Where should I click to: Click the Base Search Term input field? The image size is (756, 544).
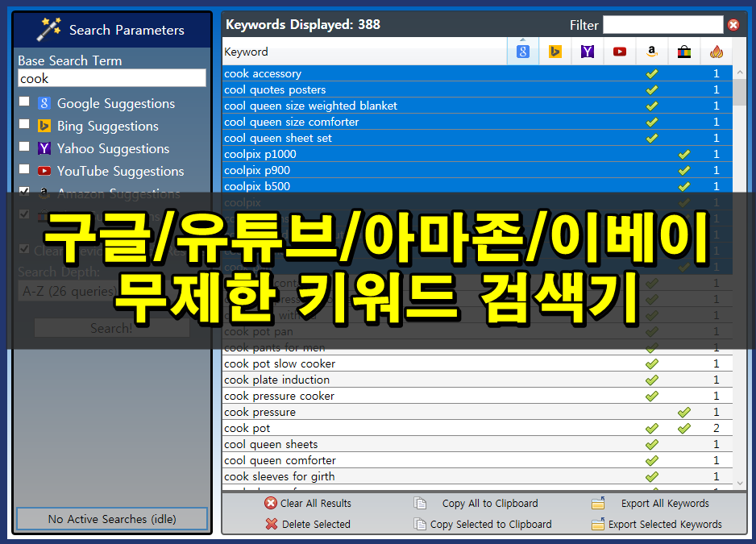pyautogui.click(x=112, y=78)
